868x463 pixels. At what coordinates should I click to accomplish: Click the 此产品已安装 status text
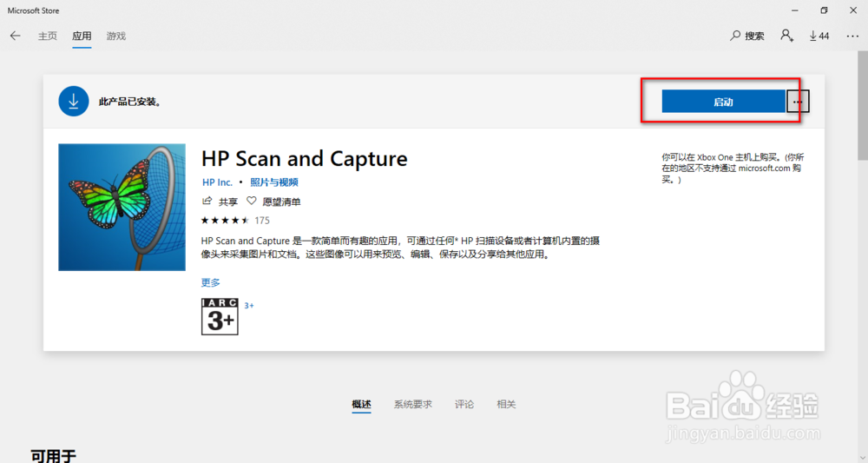coord(129,102)
